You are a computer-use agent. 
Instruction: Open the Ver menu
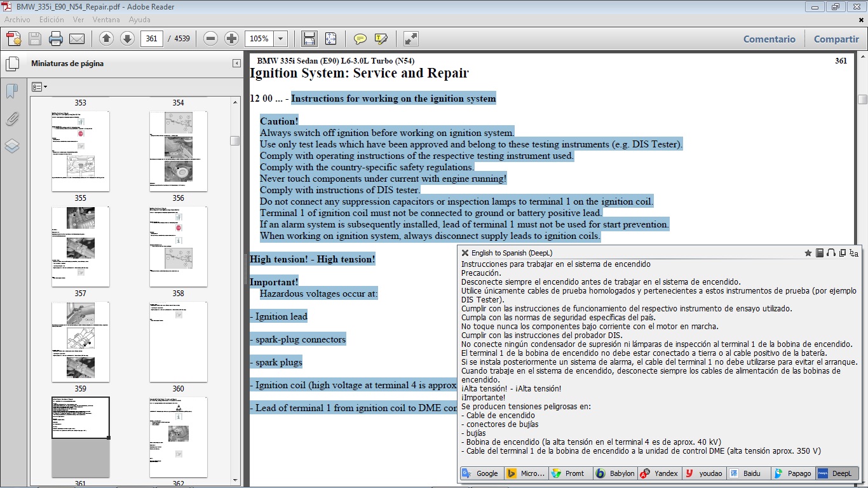78,20
